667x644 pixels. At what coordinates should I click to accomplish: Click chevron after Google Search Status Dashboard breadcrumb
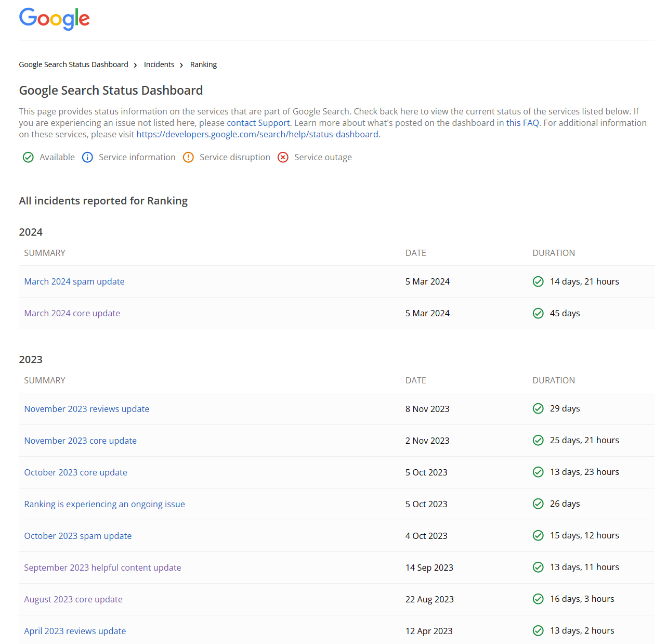[135, 65]
